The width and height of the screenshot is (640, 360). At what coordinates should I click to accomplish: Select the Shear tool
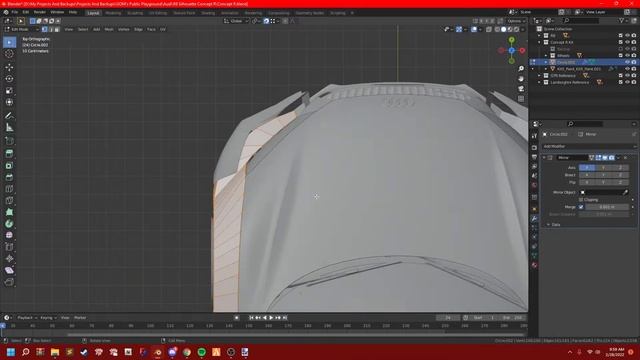pos(9,270)
